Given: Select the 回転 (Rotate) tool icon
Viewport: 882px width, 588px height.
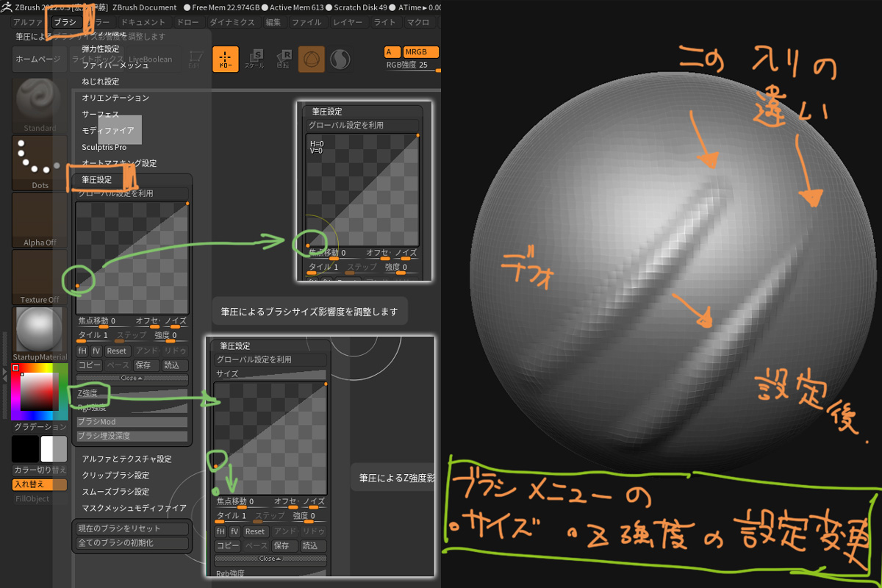Looking at the screenshot, I should coord(283,60).
